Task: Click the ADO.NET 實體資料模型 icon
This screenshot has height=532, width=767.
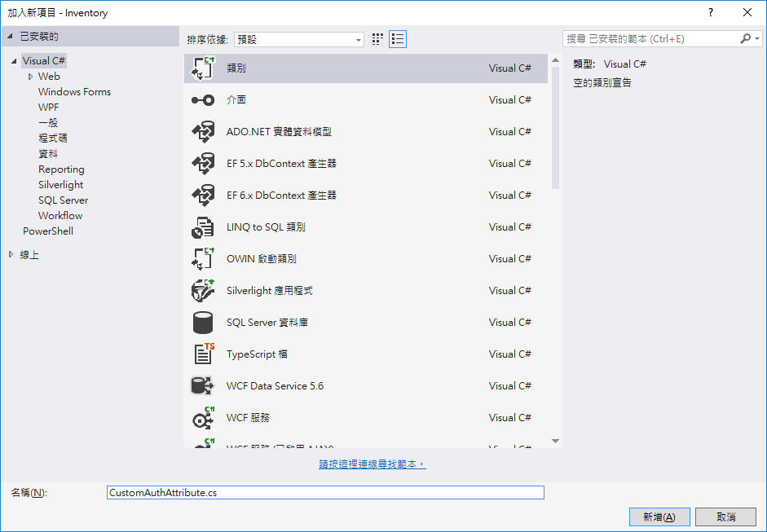Action: click(203, 132)
